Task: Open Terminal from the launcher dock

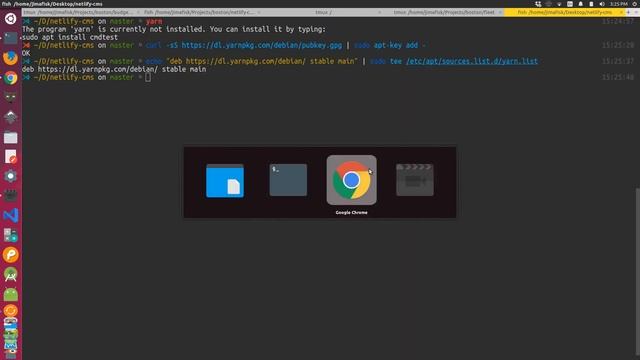Action: (11, 38)
